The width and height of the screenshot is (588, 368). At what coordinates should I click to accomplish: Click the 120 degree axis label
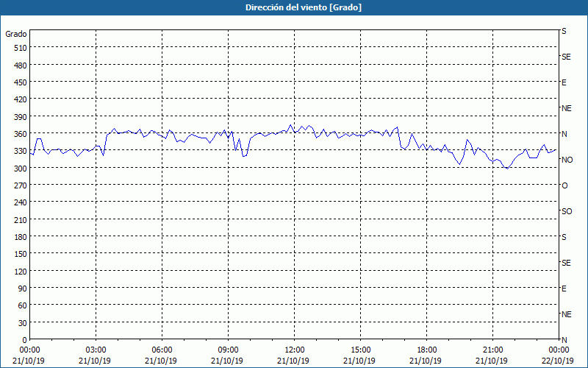(21, 272)
